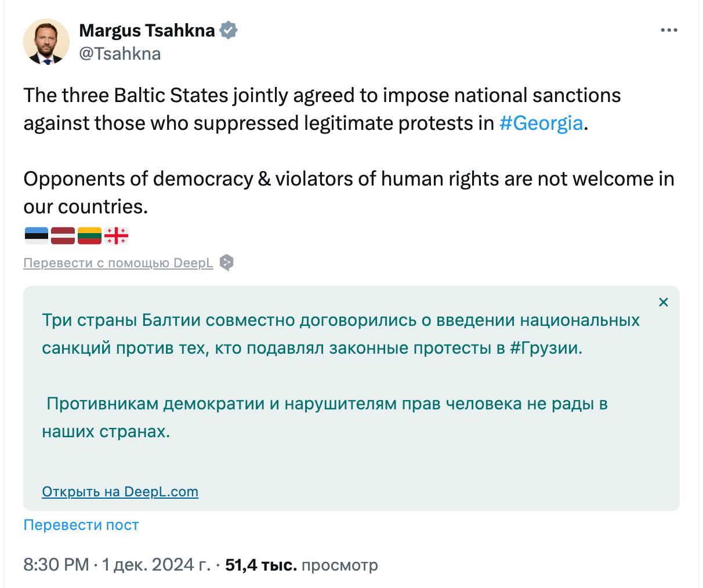Click the Georgian flag emoji

[x=116, y=235]
